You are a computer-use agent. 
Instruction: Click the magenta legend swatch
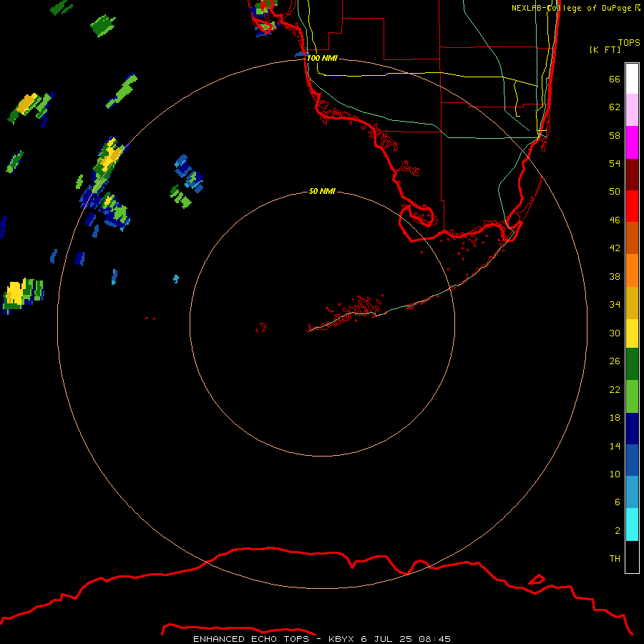pos(632,142)
